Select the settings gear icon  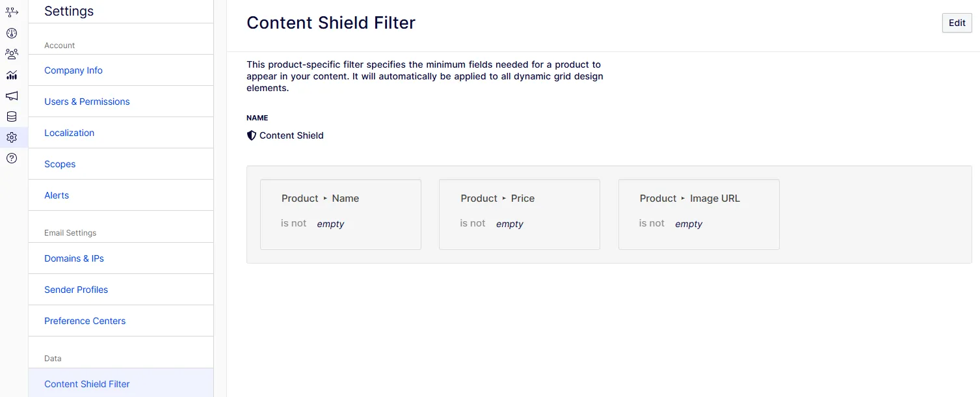(x=12, y=137)
